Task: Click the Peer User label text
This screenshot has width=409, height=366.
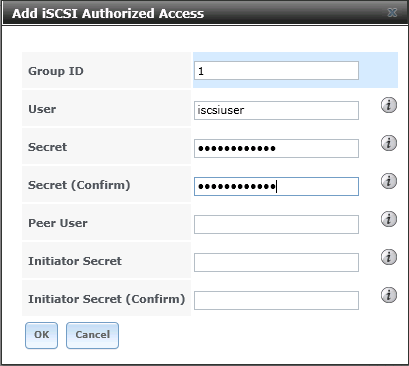Action: click(x=58, y=223)
